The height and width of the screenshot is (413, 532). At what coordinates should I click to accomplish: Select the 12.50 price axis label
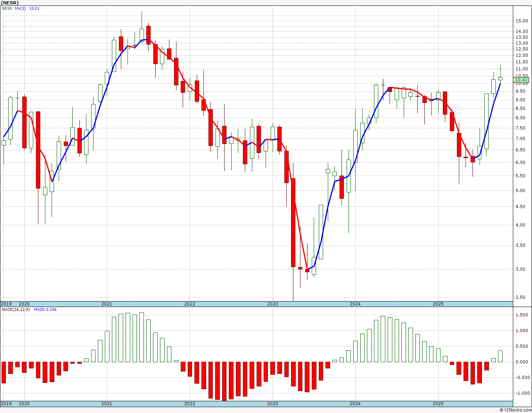(521, 49)
